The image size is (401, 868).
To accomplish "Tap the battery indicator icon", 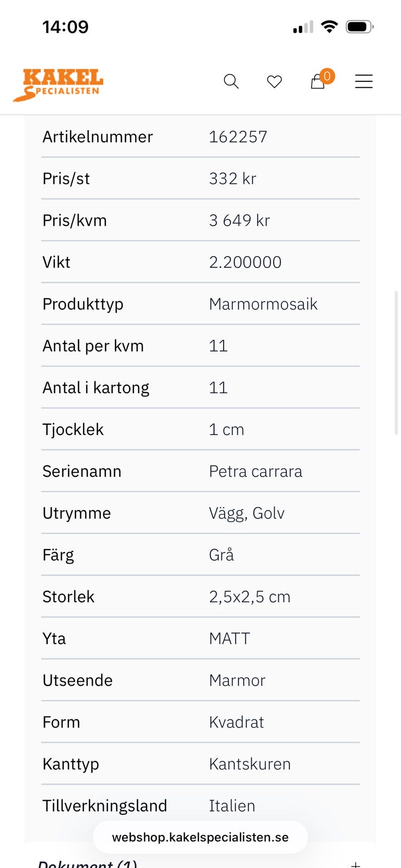I will (x=359, y=27).
